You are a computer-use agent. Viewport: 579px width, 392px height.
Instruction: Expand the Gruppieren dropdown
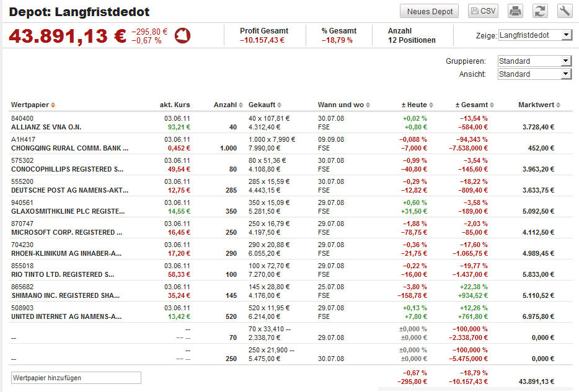534,61
